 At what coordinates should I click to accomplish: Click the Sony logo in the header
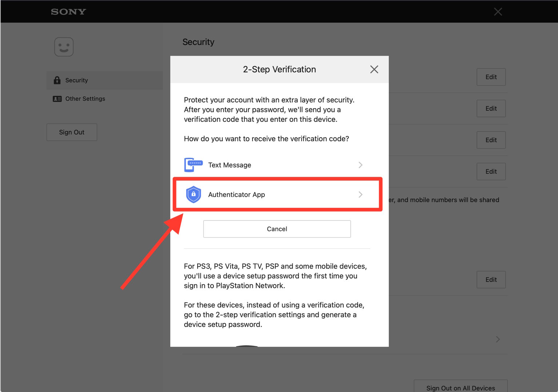coord(68,12)
